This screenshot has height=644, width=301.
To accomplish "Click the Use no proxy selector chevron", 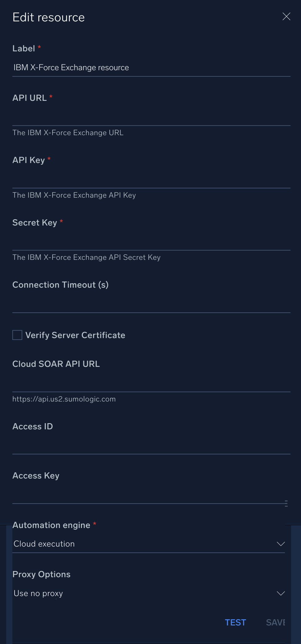I will point(281,593).
